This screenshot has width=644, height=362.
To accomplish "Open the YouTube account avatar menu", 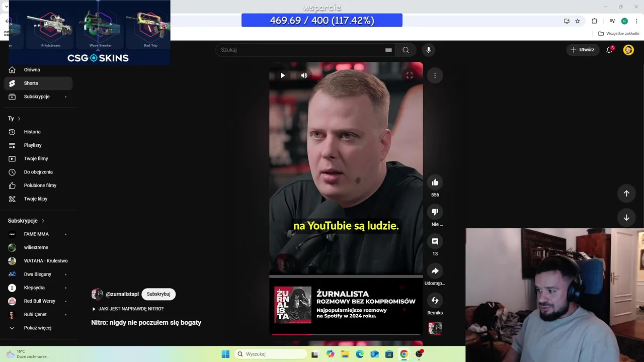I will tap(628, 50).
